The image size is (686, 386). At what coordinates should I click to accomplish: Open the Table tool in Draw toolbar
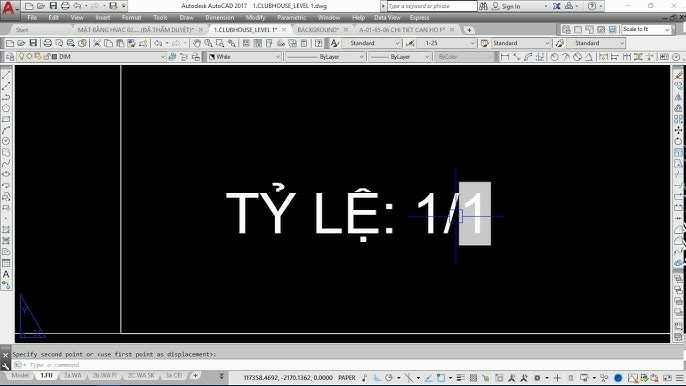click(6, 263)
